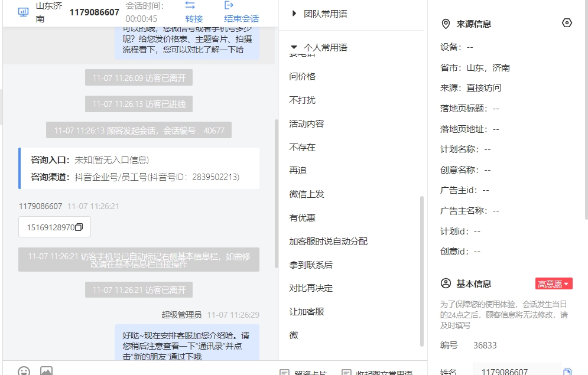588x375 pixels.
Task: Click the chat message list scrollbar
Action: click(x=277, y=194)
